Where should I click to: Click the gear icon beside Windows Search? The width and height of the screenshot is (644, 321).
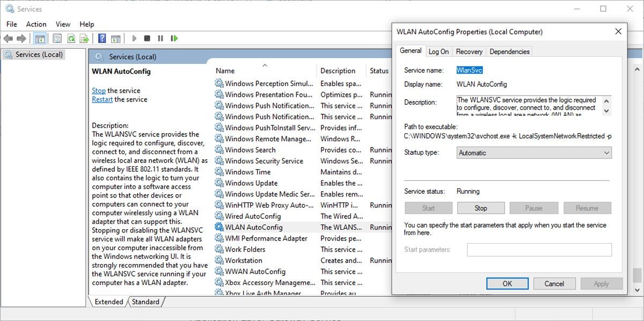(219, 150)
